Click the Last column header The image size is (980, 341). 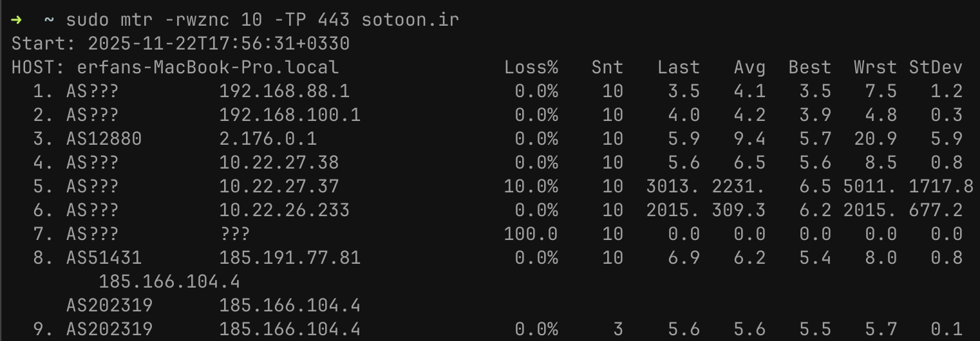point(678,68)
